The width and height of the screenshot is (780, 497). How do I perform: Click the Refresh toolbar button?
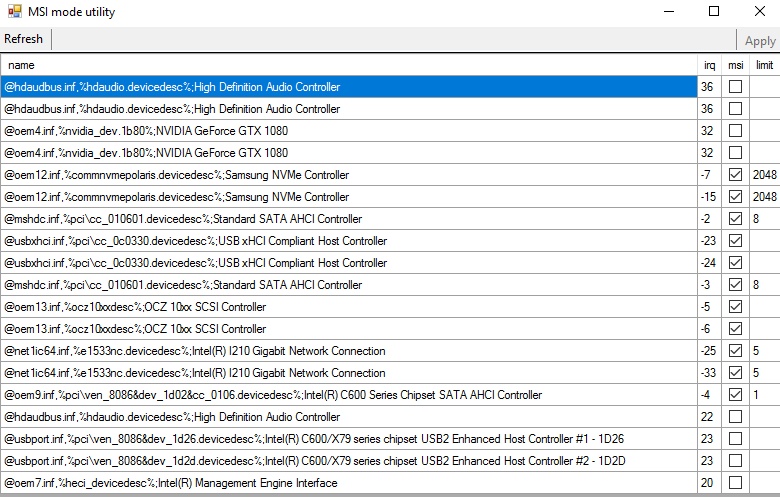coord(24,39)
